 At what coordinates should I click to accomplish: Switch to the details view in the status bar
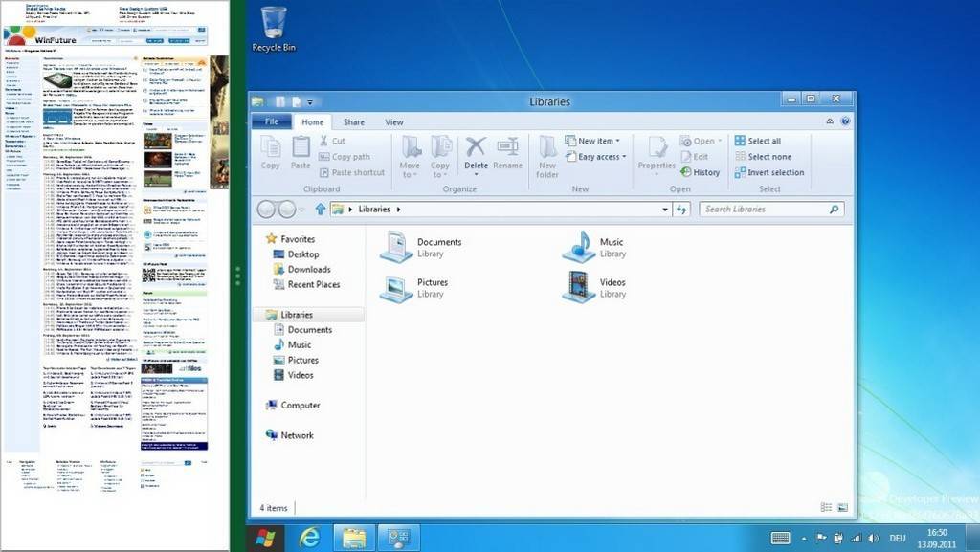(x=826, y=508)
